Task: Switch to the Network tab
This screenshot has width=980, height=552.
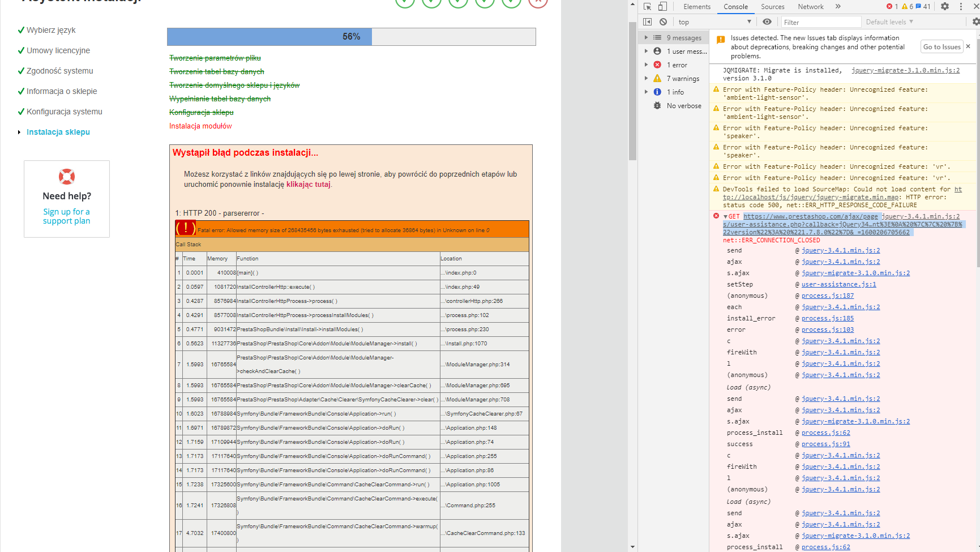Action: coord(810,7)
